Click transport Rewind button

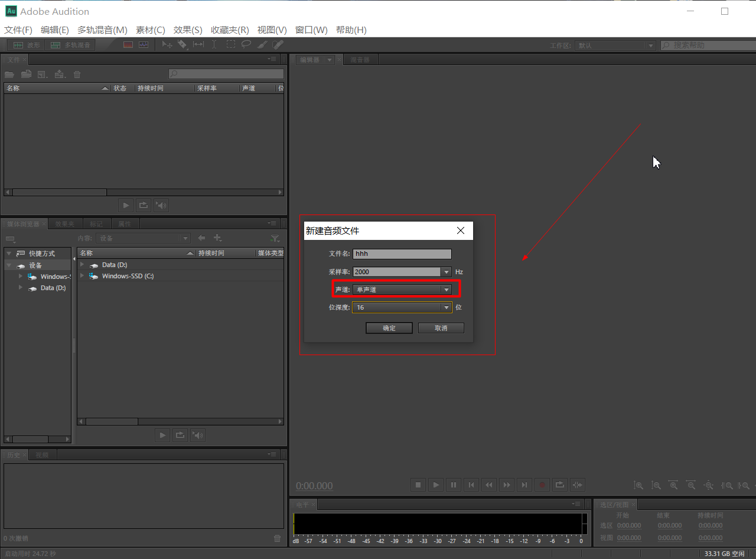point(489,485)
